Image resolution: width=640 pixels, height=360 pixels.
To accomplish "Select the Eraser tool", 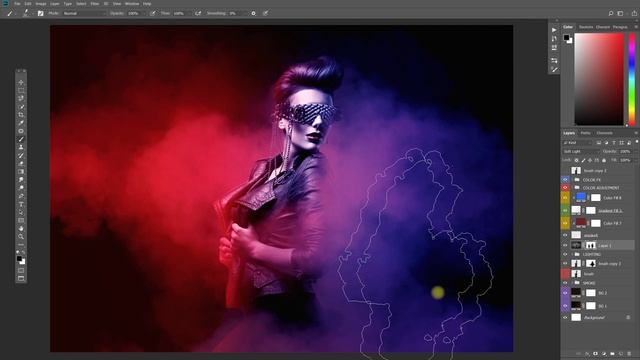I will coord(21,164).
